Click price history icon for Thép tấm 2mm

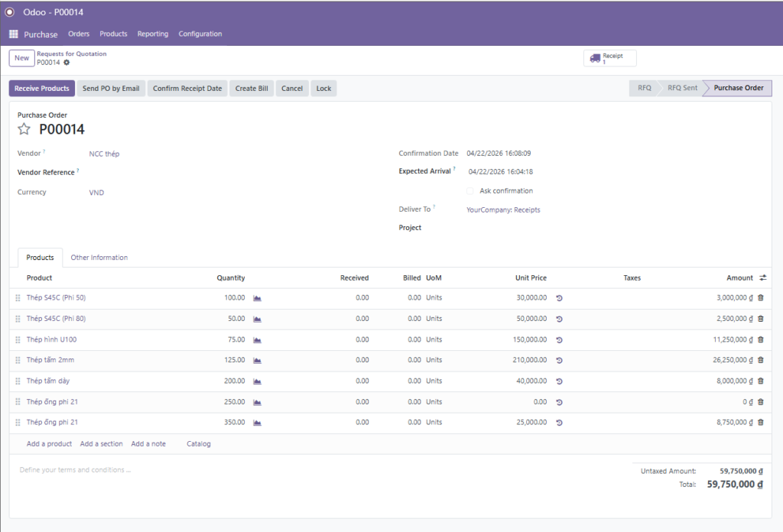(x=559, y=360)
